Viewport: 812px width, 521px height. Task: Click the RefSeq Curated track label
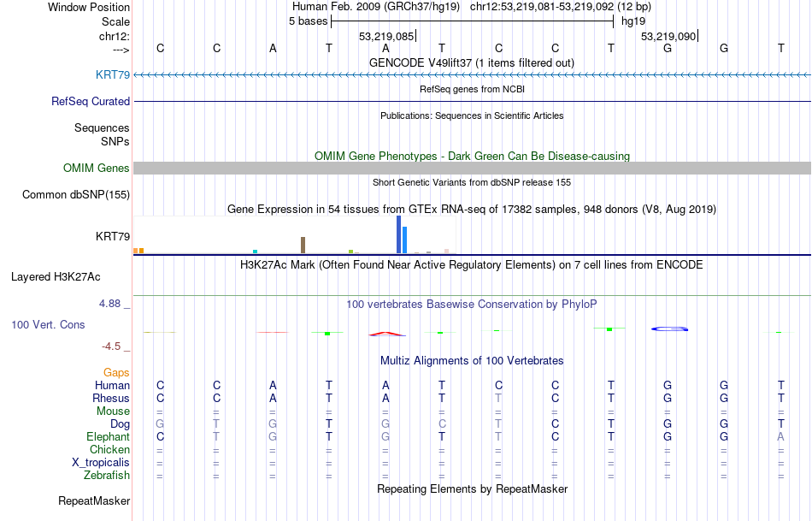coord(90,101)
